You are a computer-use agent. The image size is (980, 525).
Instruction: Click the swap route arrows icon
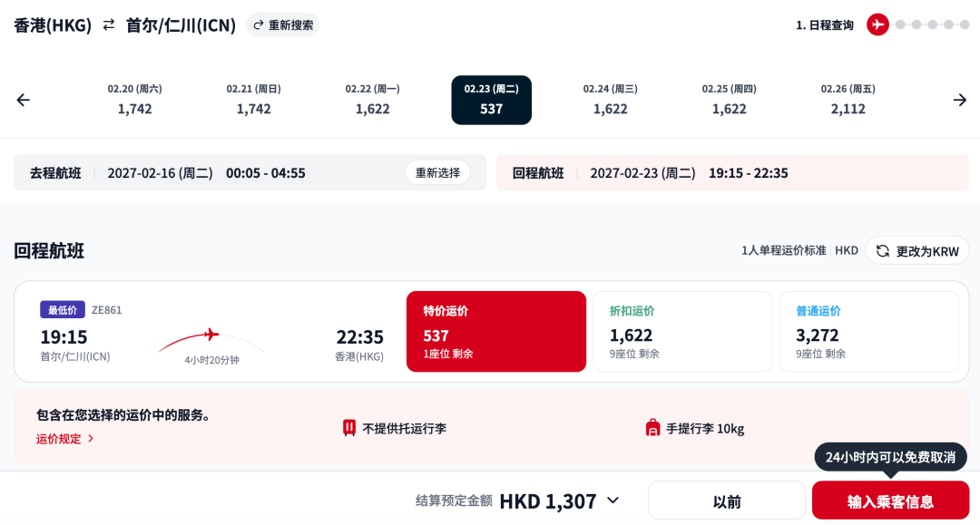pos(109,25)
